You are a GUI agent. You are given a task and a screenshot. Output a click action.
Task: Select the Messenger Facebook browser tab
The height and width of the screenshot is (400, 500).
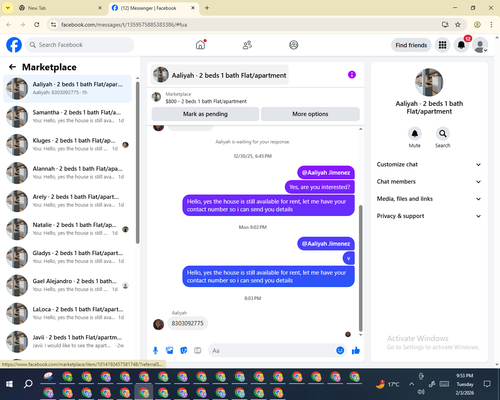[154, 8]
